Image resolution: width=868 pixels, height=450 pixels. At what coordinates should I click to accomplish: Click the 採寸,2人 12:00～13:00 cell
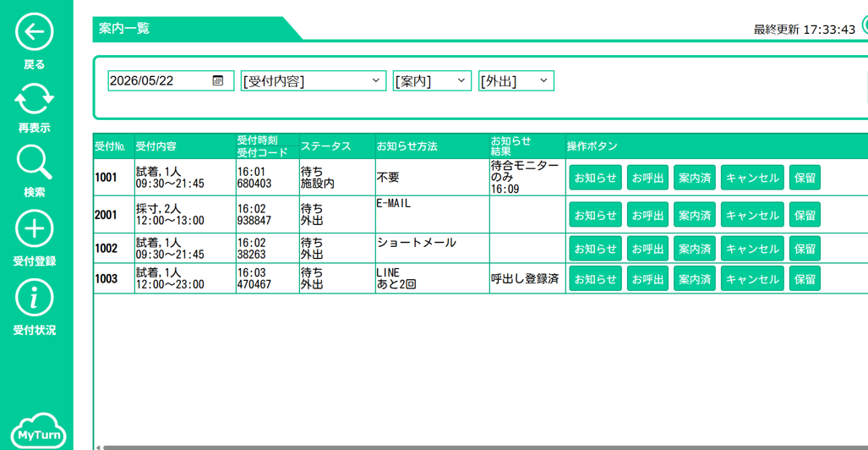[185, 215]
